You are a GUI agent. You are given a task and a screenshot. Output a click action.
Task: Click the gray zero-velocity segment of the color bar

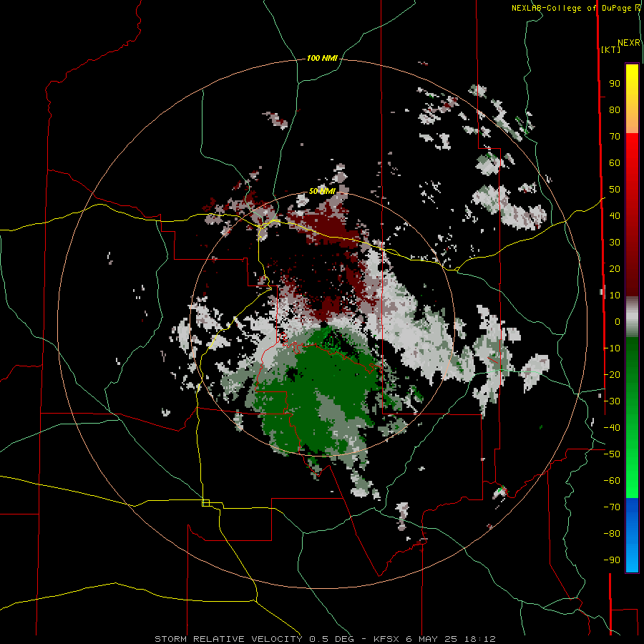click(632, 317)
